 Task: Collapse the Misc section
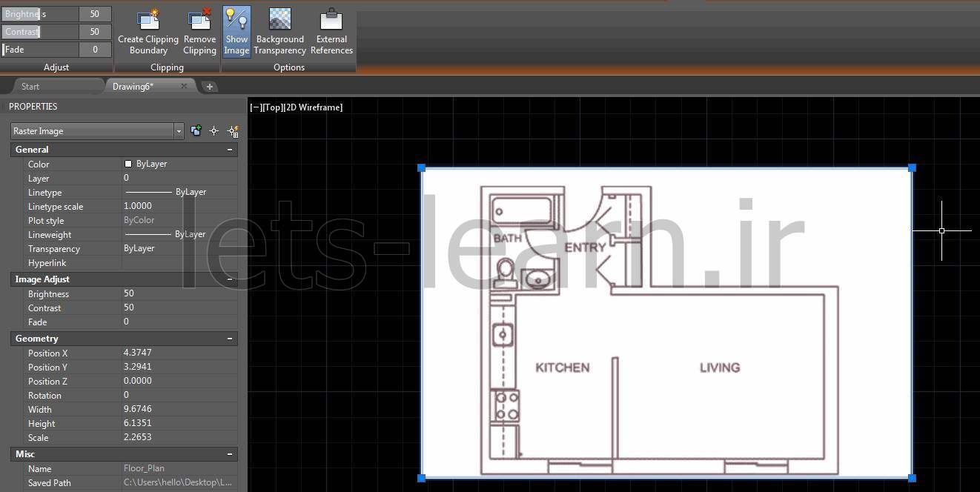pos(230,454)
